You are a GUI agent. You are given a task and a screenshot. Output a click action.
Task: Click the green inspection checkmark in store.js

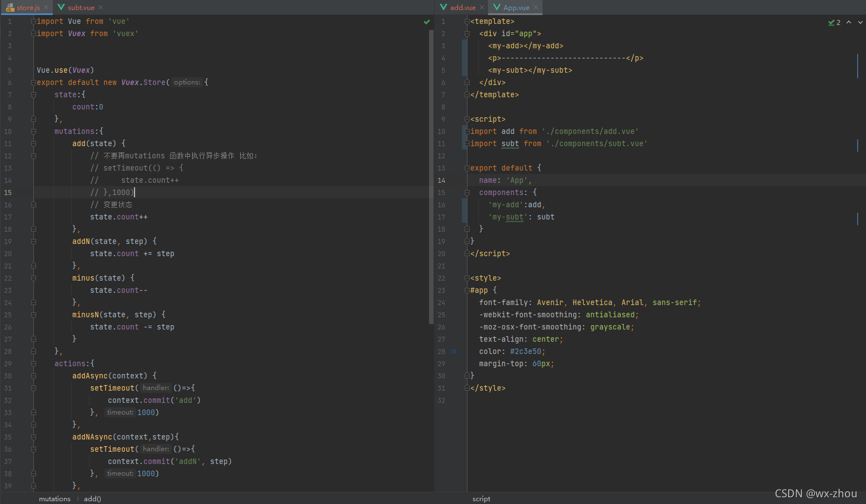click(x=426, y=22)
